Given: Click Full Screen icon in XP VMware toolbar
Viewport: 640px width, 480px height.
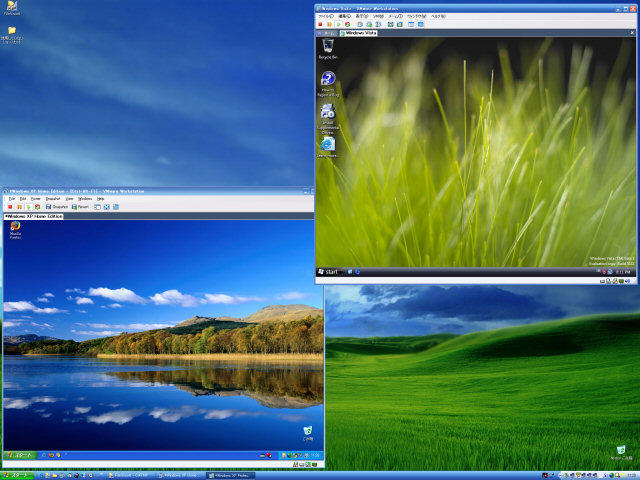Looking at the screenshot, I should [107, 207].
